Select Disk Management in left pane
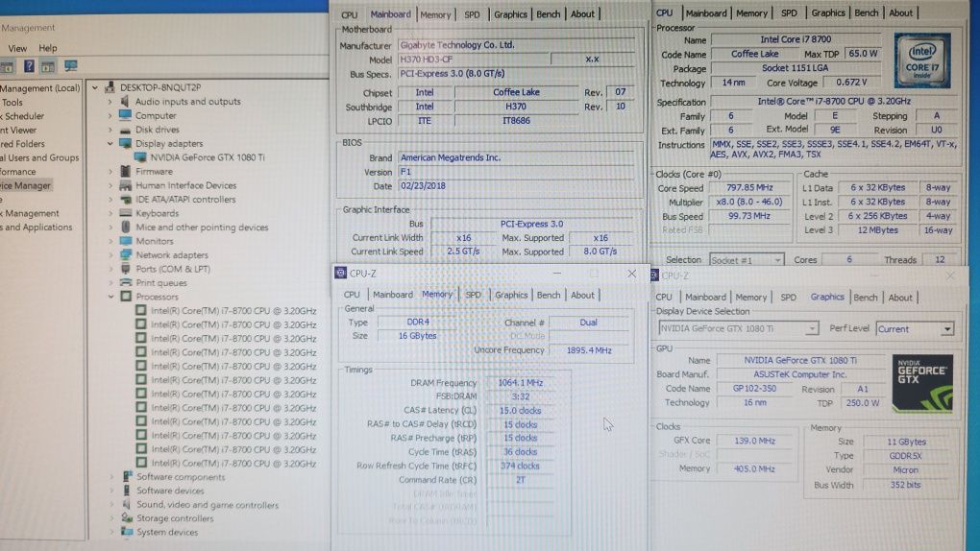980x551 pixels. click(30, 213)
